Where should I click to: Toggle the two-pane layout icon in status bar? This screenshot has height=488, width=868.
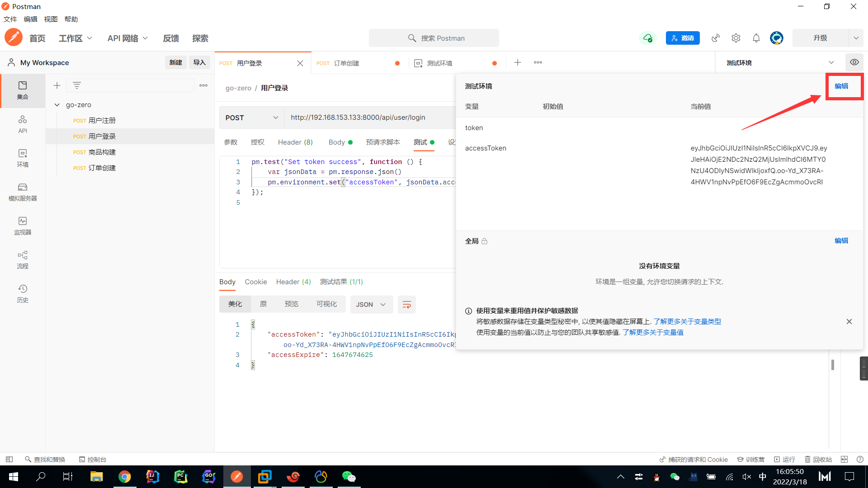point(844,459)
